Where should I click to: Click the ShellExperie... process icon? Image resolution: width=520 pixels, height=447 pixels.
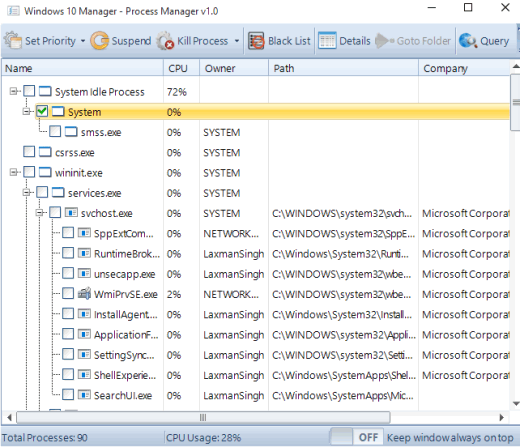[84, 374]
